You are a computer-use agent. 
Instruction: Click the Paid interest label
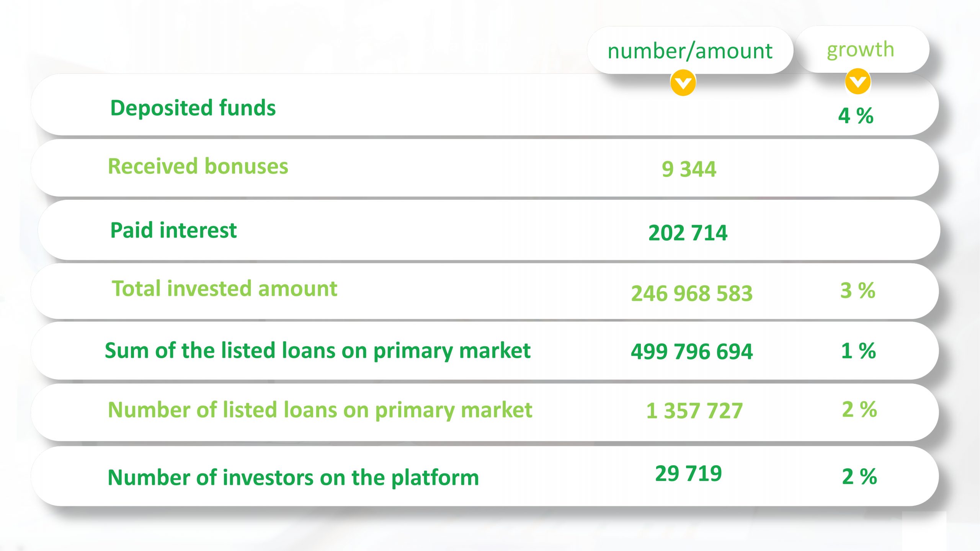point(173,230)
